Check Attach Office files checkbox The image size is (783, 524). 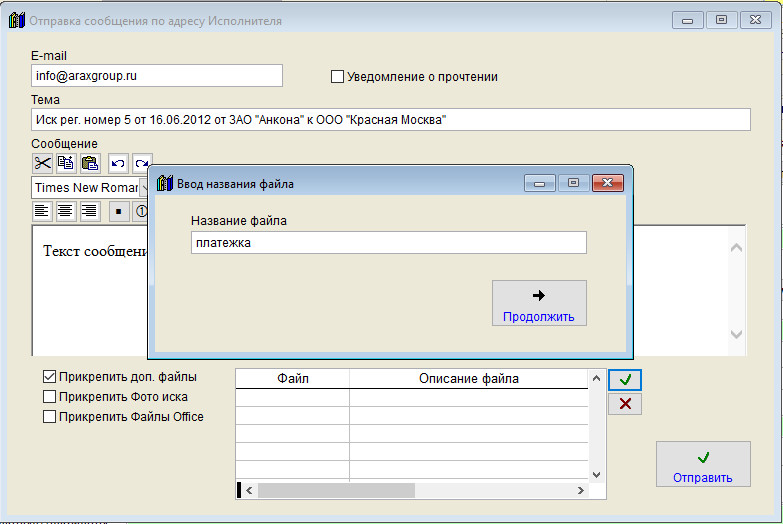click(x=49, y=417)
